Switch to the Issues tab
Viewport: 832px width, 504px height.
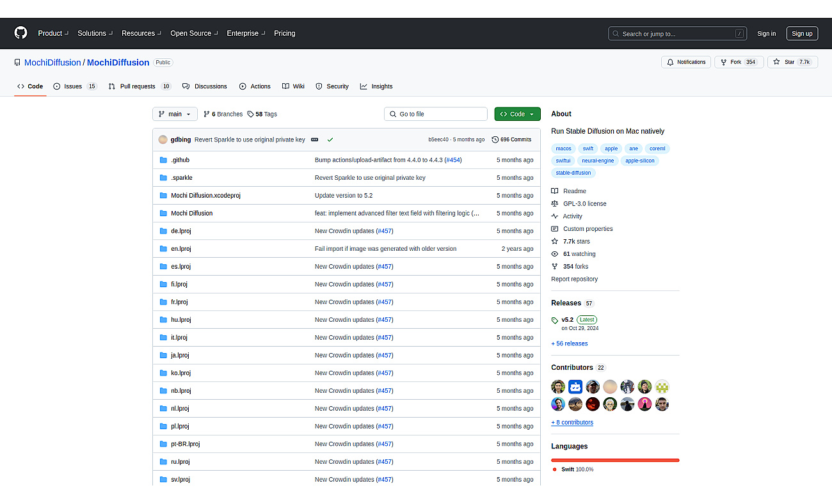click(x=75, y=86)
